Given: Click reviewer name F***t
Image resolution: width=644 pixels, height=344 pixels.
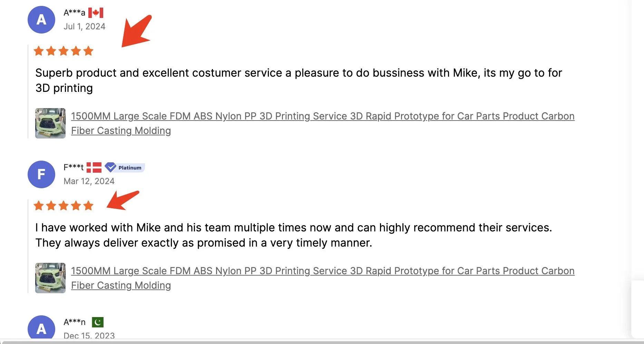Looking at the screenshot, I should (74, 168).
